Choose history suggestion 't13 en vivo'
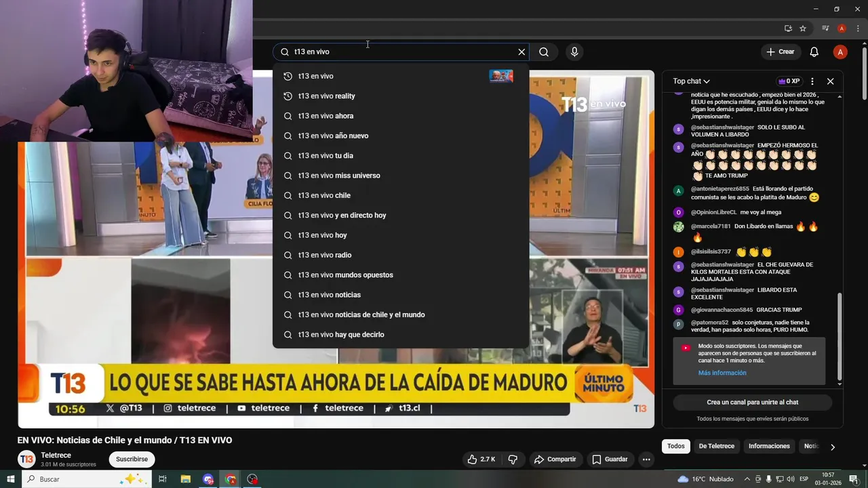Viewport: 868px width, 488px height. (401, 76)
